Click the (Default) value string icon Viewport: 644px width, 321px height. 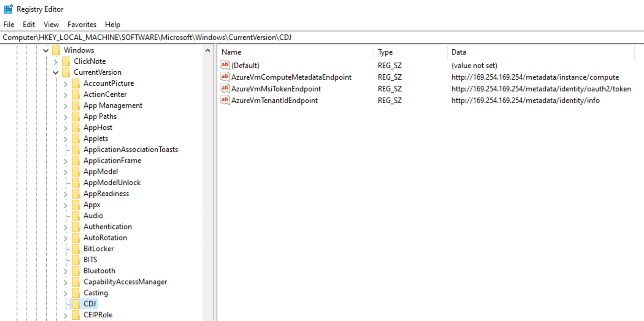225,65
